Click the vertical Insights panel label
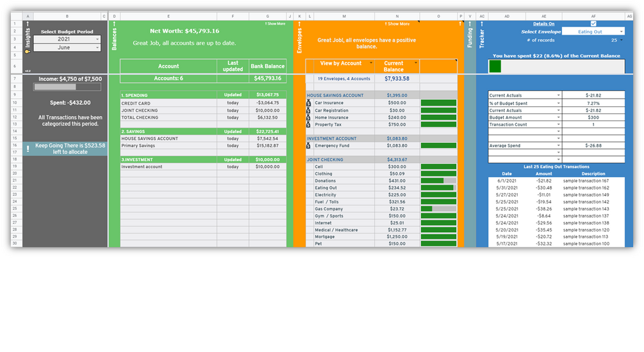This screenshot has width=644, height=352. click(28, 38)
